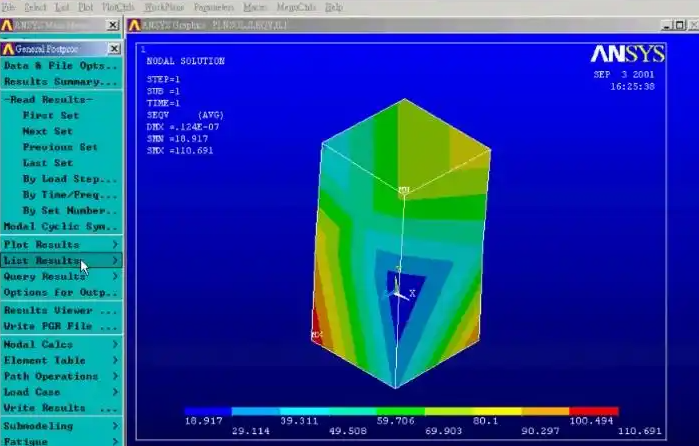Expand the Query Results submenu
This screenshot has height=446, width=699.
click(x=60, y=277)
